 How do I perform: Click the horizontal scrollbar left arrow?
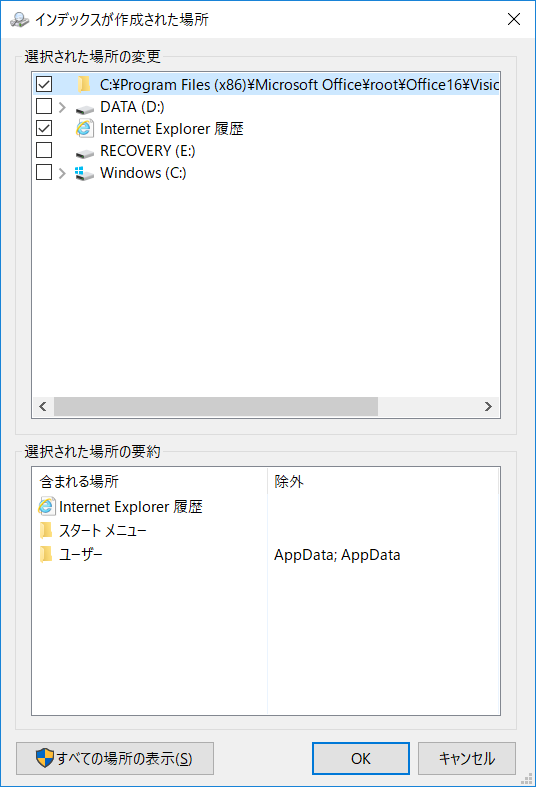(43, 406)
